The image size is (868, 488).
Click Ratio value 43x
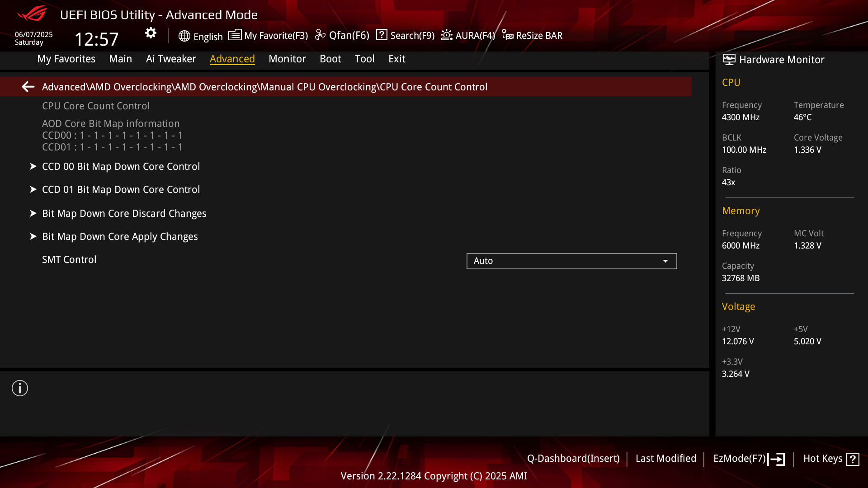pyautogui.click(x=728, y=182)
